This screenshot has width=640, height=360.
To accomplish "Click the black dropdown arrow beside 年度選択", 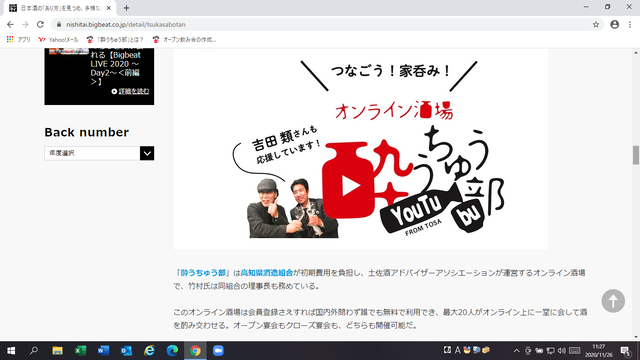I will click(147, 153).
